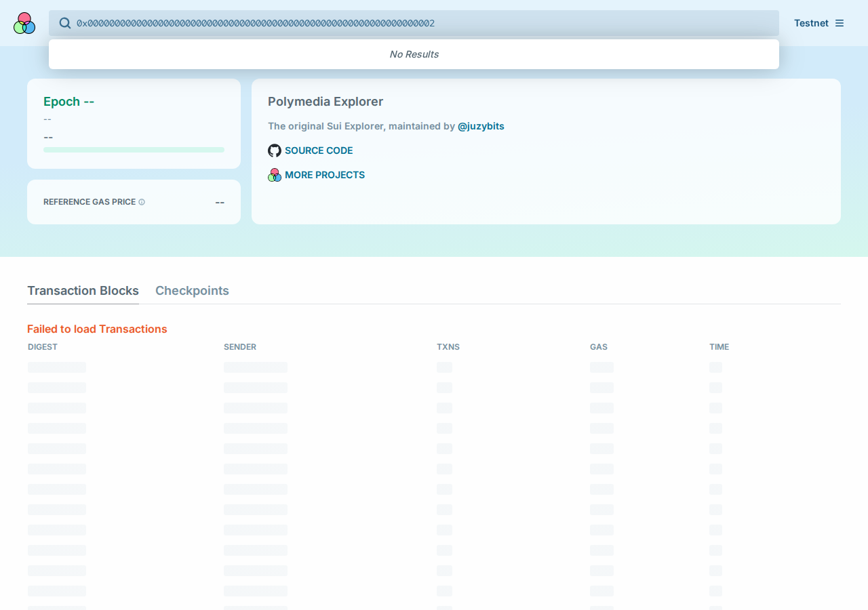
Task: Click the Polymedia logo in the header
Action: point(24,23)
